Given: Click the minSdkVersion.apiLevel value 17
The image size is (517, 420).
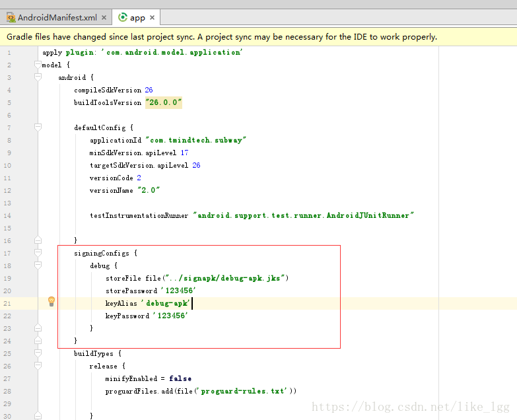Looking at the screenshot, I should (184, 153).
